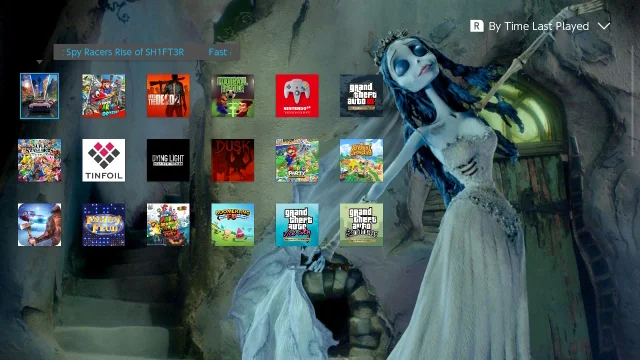Select Super Mario 3D World tile
This screenshot has height=360, width=640.
[168, 225]
